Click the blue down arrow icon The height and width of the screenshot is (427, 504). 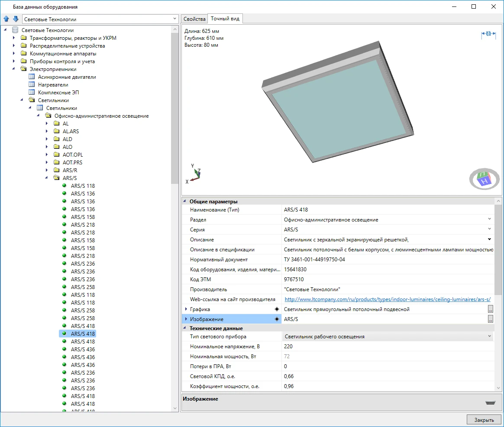(16, 19)
